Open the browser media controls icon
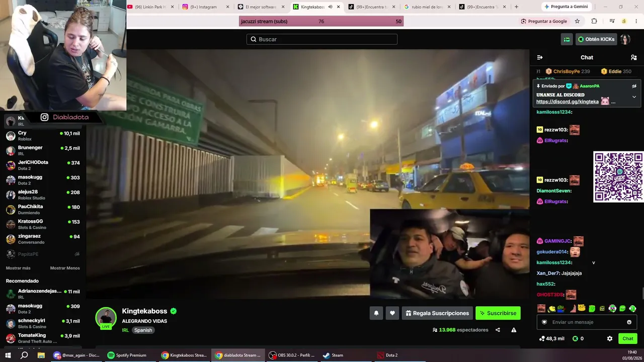This screenshot has height=362, width=644. pyautogui.click(x=612, y=21)
